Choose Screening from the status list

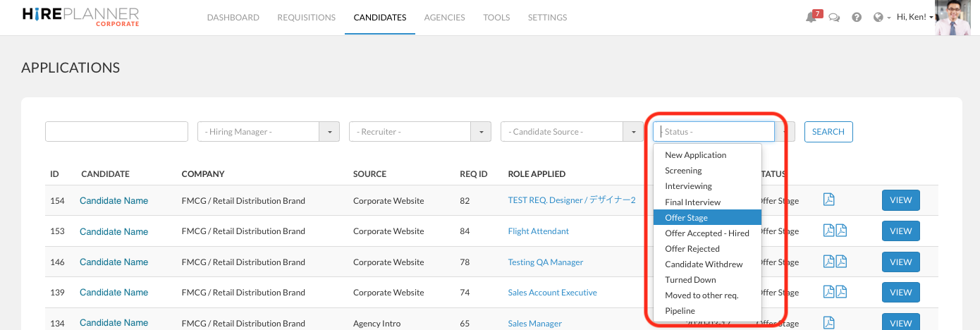tap(683, 171)
